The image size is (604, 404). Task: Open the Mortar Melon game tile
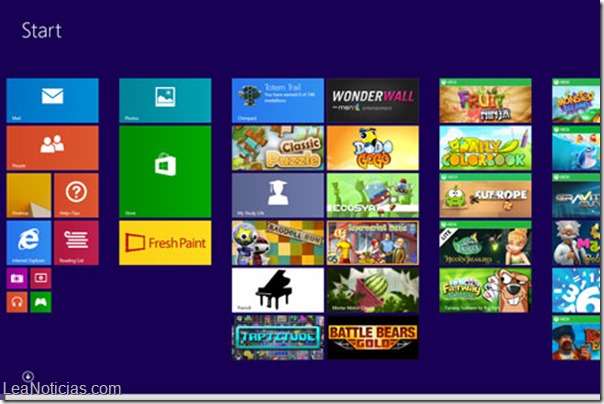click(373, 290)
